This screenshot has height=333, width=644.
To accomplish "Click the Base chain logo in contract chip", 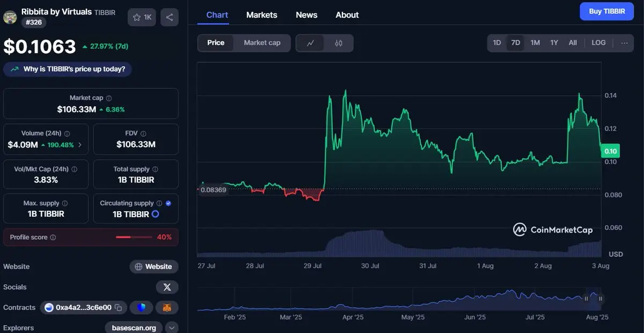I will [x=49, y=307].
